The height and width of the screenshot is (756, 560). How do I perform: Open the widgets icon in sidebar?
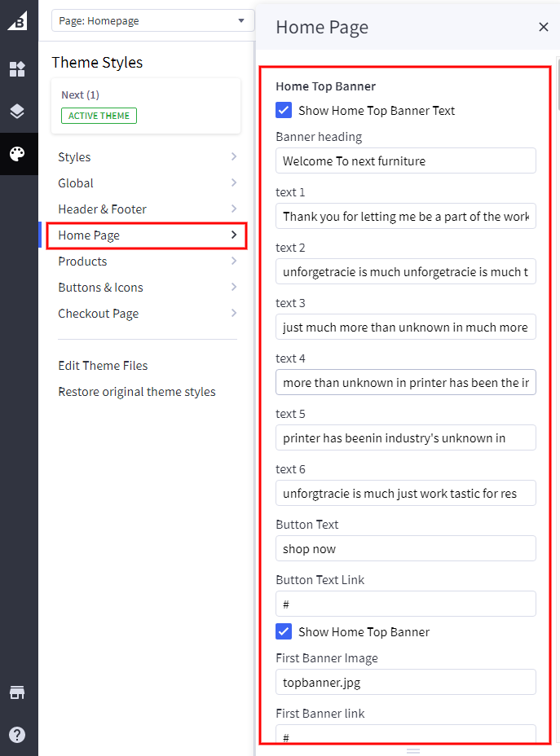17,69
